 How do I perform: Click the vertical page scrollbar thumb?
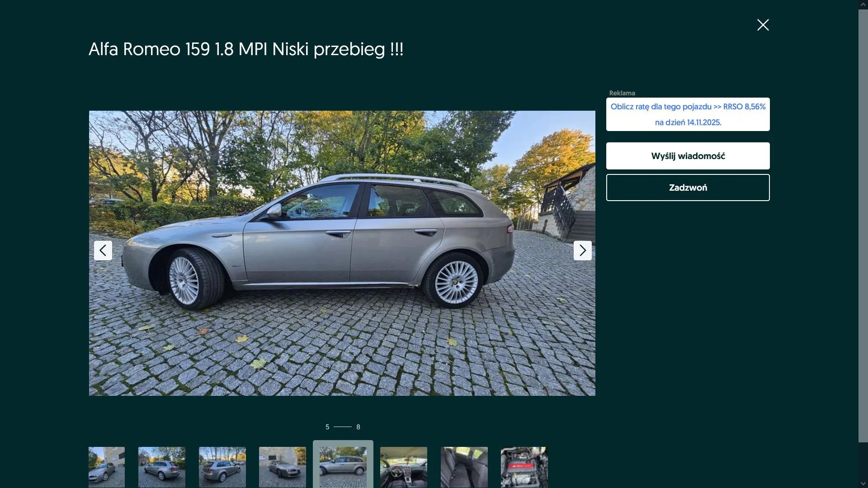(863, 226)
